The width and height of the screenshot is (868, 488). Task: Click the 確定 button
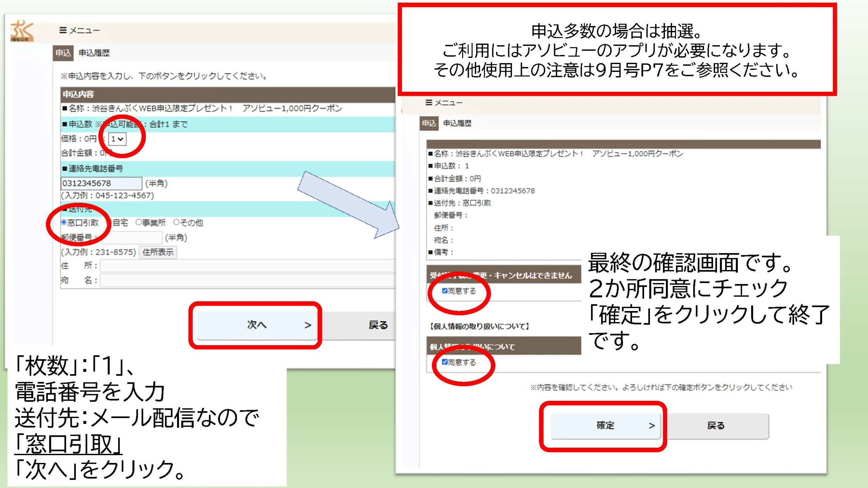click(606, 425)
